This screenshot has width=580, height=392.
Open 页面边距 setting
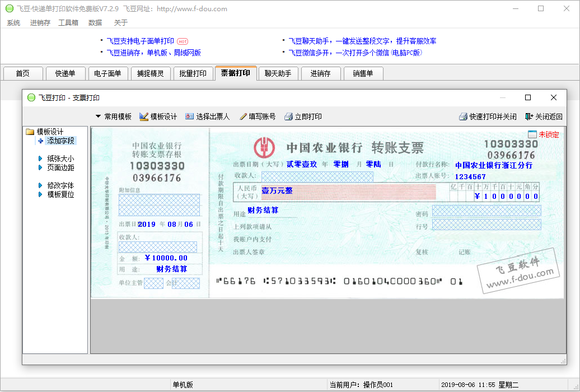(x=60, y=167)
